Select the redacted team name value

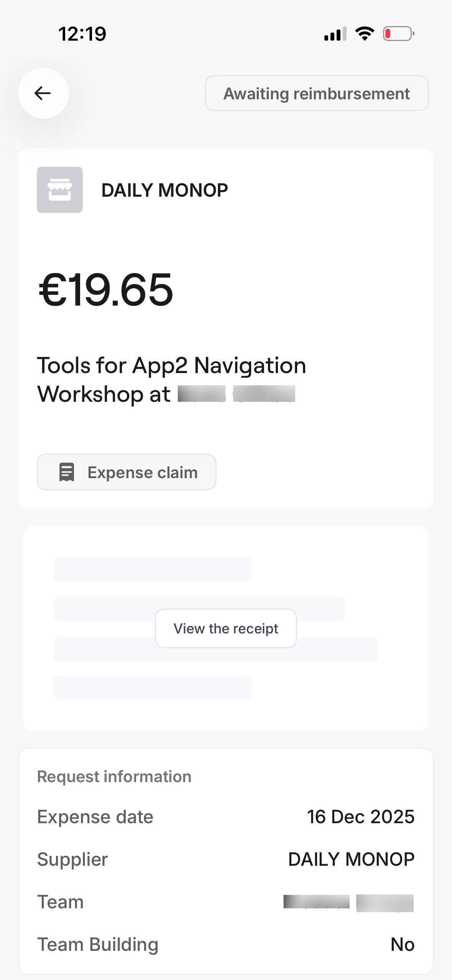(x=349, y=902)
